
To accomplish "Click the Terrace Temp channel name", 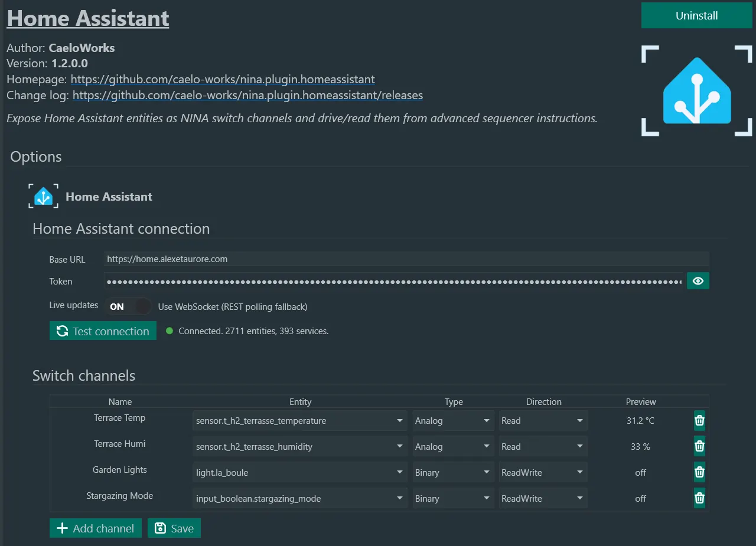I will (x=120, y=418).
